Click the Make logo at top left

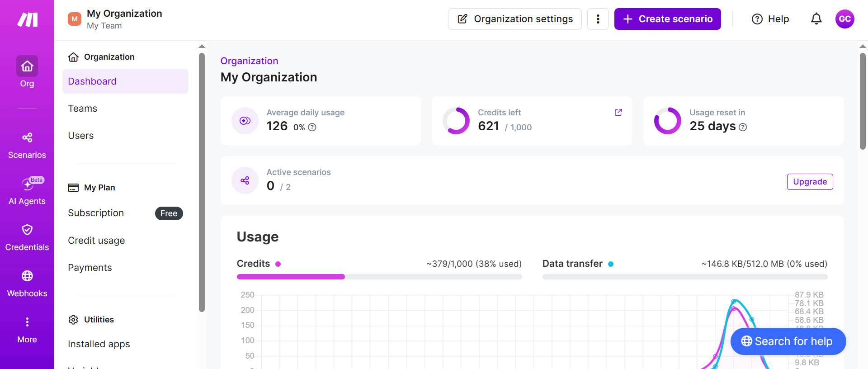(27, 19)
